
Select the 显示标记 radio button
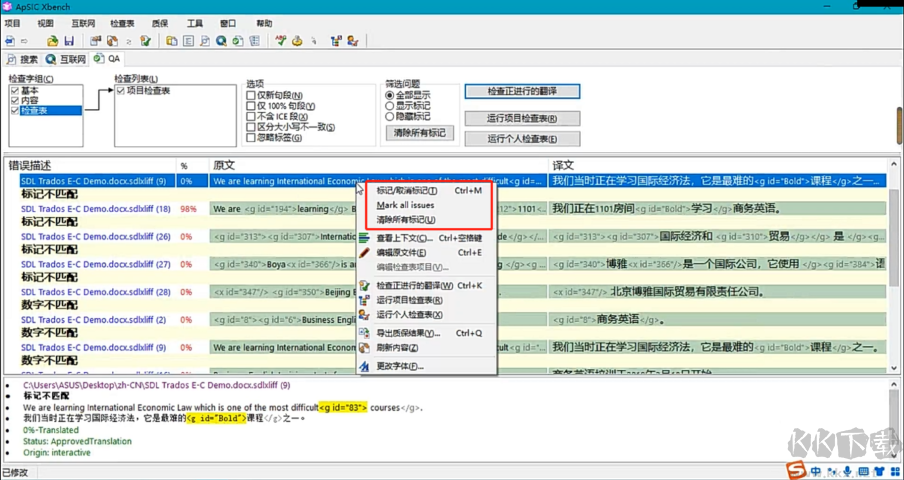(x=390, y=106)
